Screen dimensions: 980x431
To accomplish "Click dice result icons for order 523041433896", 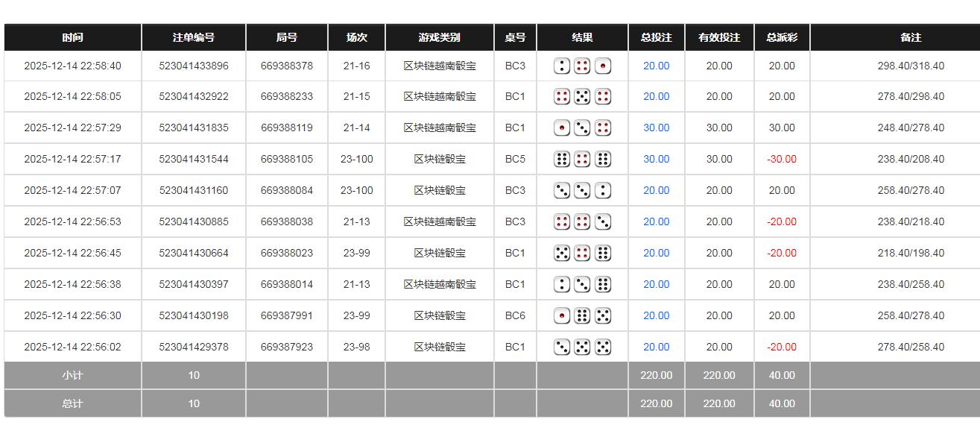I will click(x=582, y=66).
